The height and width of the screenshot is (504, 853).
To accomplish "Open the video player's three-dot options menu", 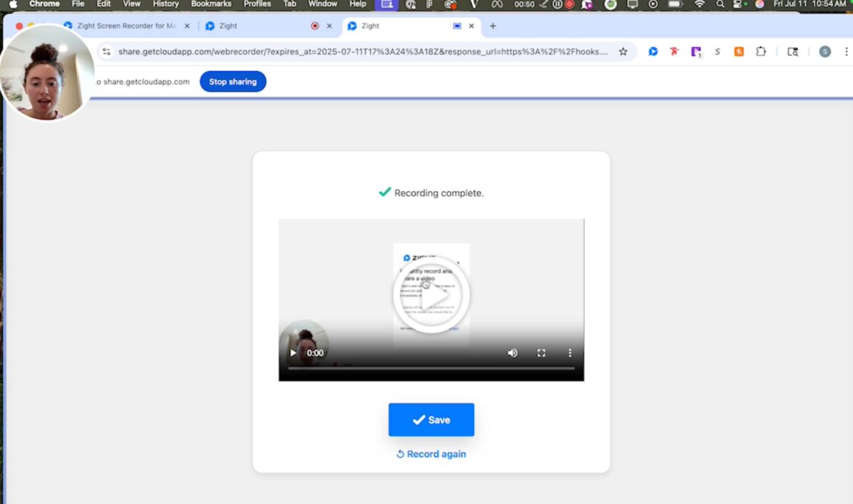I will 569,353.
